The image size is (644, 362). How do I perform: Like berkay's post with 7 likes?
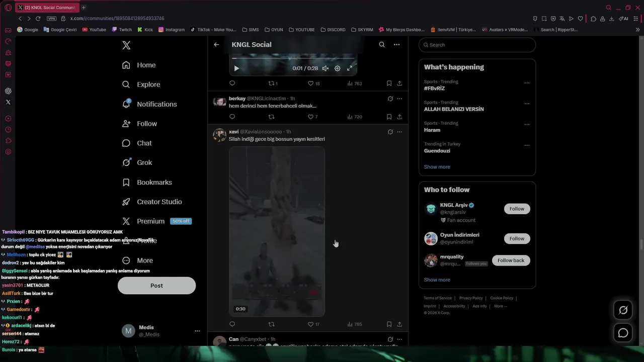[312, 117]
